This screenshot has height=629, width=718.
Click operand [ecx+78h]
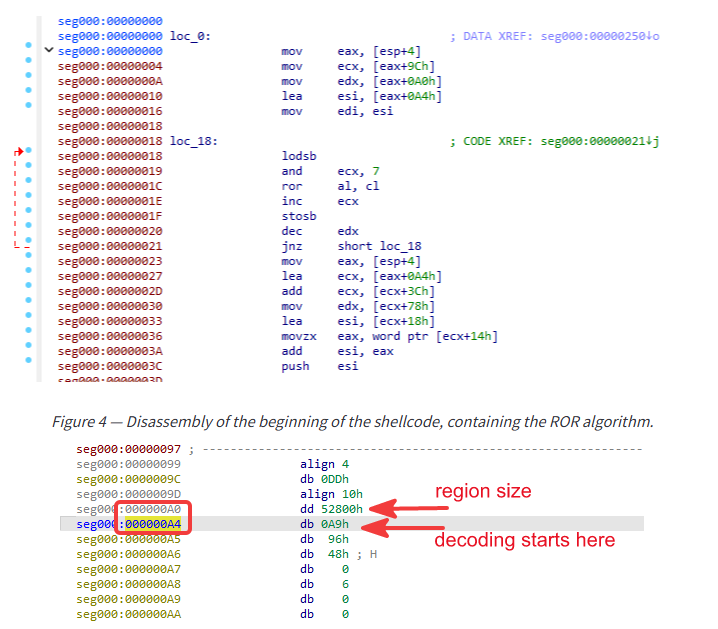click(x=404, y=306)
